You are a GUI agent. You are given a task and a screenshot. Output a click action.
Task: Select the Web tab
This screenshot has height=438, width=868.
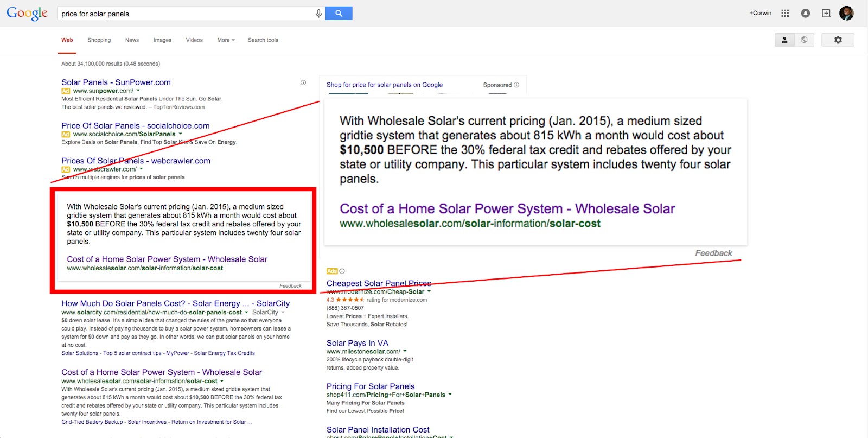pyautogui.click(x=67, y=40)
